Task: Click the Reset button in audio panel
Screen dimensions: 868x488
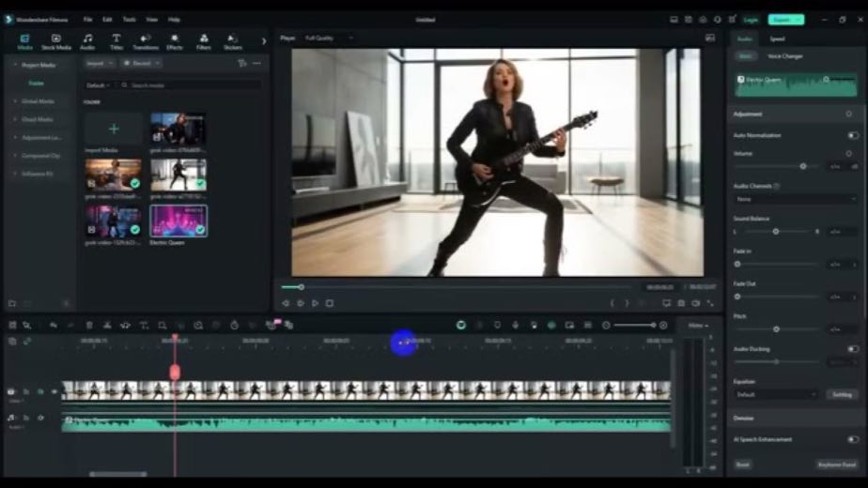Action: (743, 465)
